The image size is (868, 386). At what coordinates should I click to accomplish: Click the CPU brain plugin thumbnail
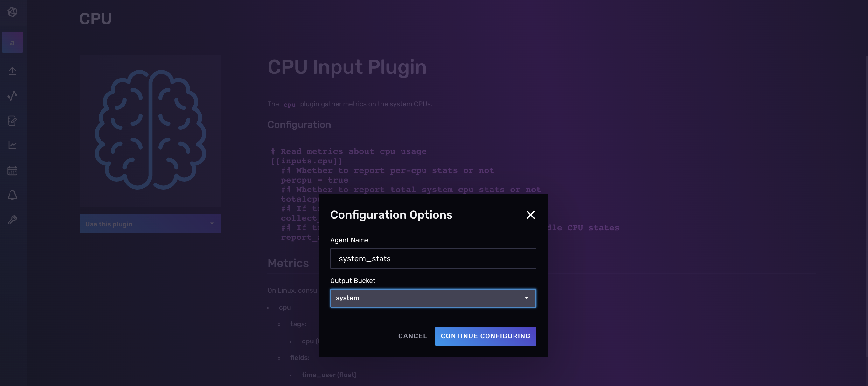[x=150, y=131]
